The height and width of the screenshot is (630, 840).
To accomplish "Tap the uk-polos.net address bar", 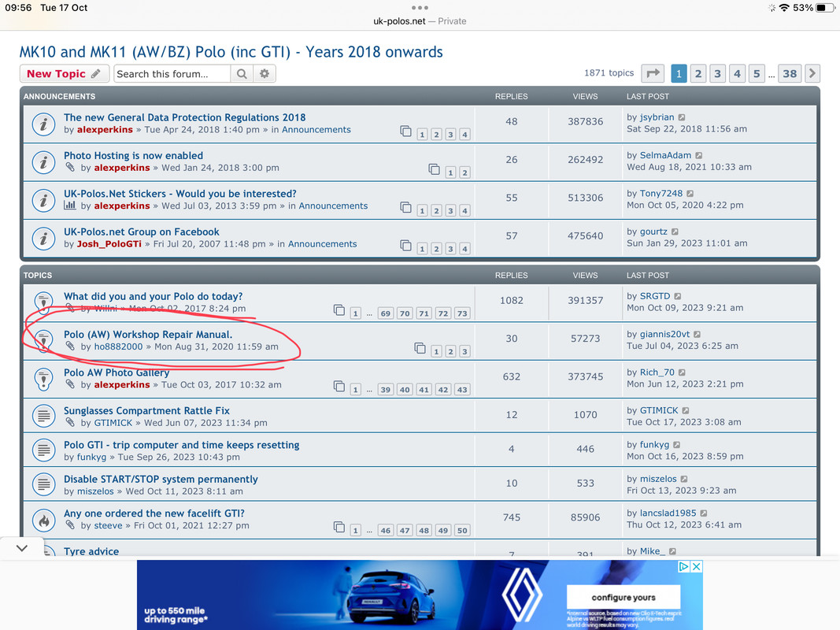I will click(x=420, y=21).
